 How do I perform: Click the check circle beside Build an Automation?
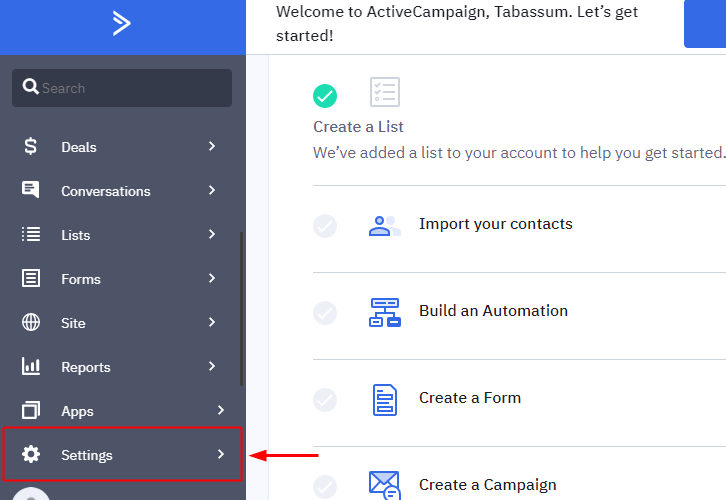pos(325,313)
